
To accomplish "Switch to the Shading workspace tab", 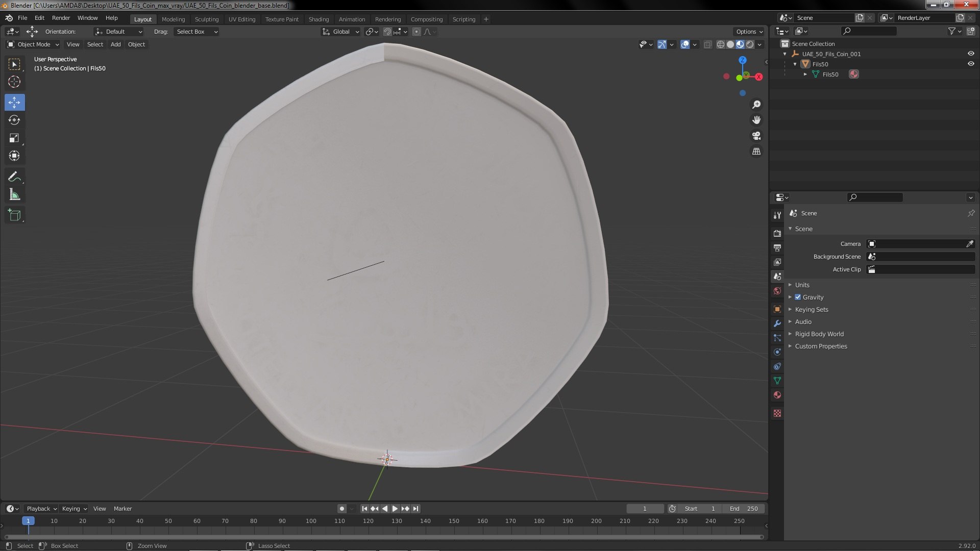I will (318, 19).
